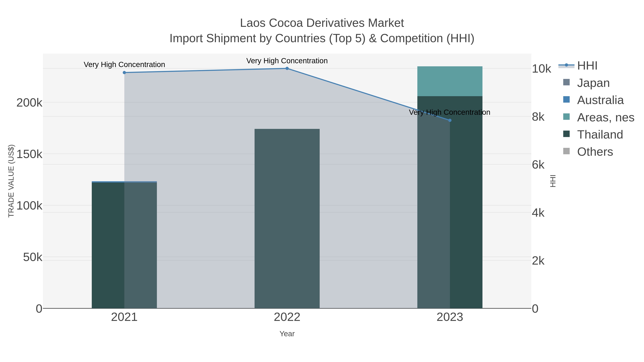Click the 4k right axis tick
Image resolution: width=644 pixels, height=362 pixels.
538,213
